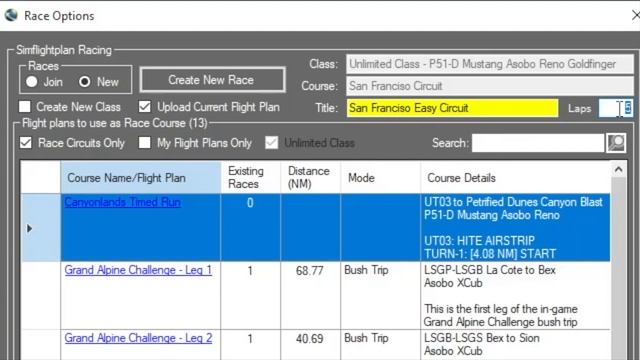Toggle Upload Current Flight Plan checkbox

tap(144, 107)
